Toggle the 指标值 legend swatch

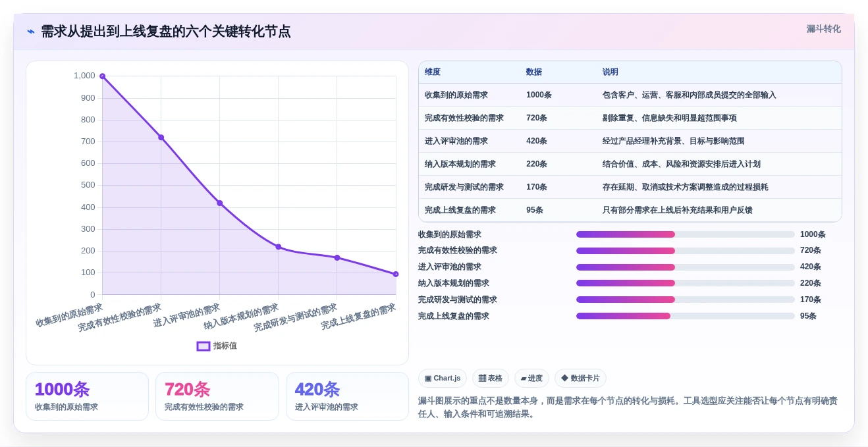[203, 346]
